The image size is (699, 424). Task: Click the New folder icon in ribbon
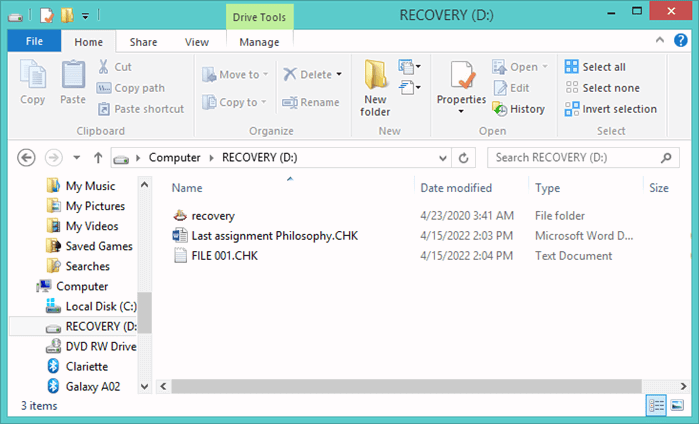pos(375,74)
